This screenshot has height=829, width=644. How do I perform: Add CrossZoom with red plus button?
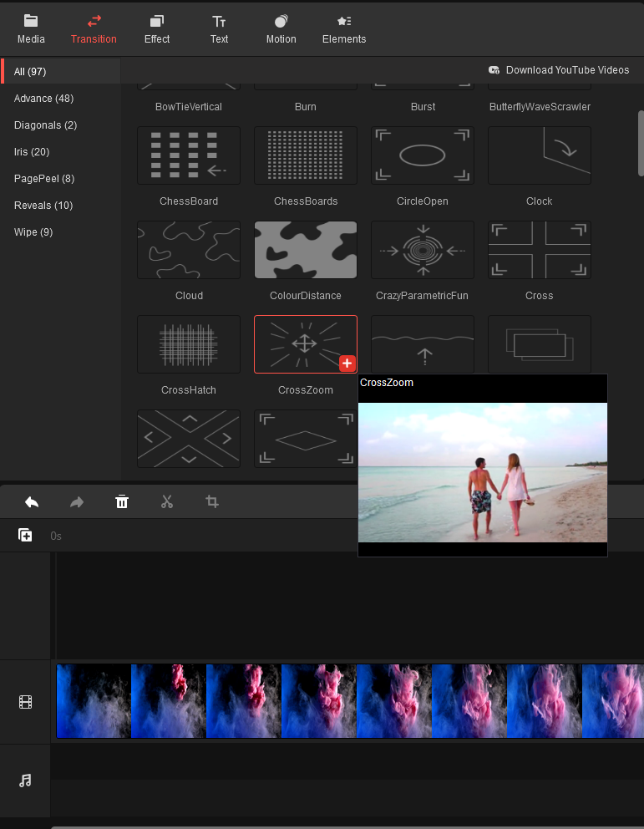[x=347, y=364]
